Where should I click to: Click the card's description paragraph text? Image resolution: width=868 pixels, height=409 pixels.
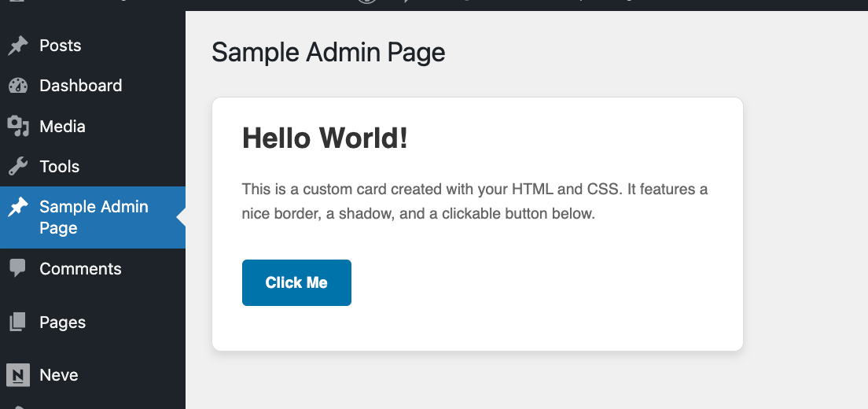point(475,201)
